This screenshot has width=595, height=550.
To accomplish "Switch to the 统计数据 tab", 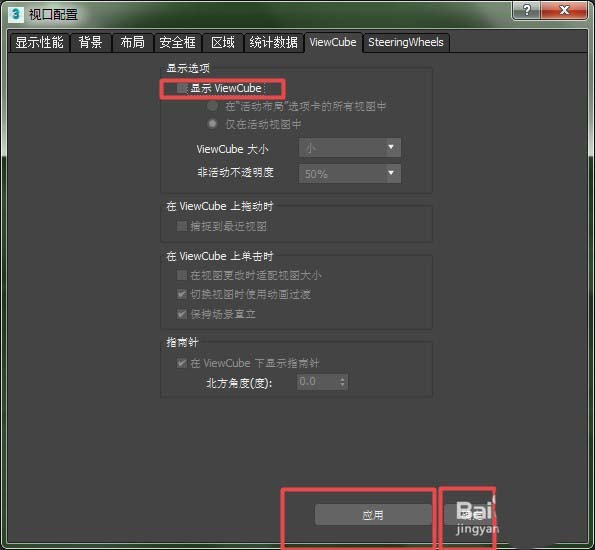I will (x=274, y=43).
